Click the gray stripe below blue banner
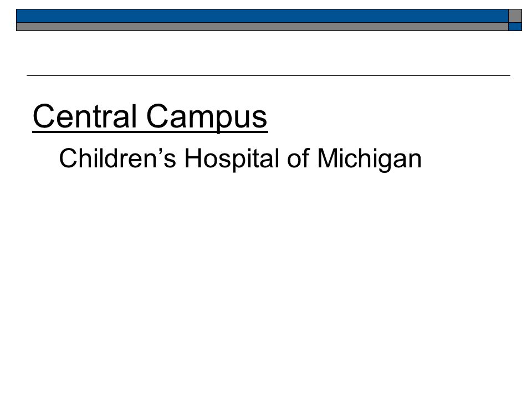The image size is (532, 399). tap(262, 27)
